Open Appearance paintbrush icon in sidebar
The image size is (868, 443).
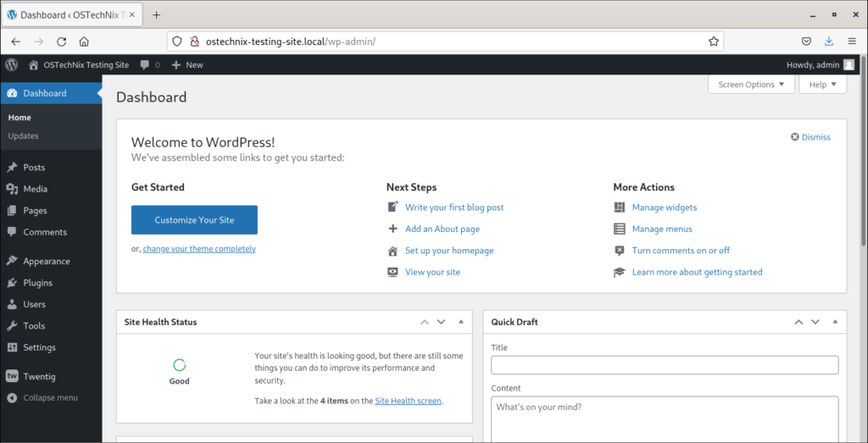[12, 262]
